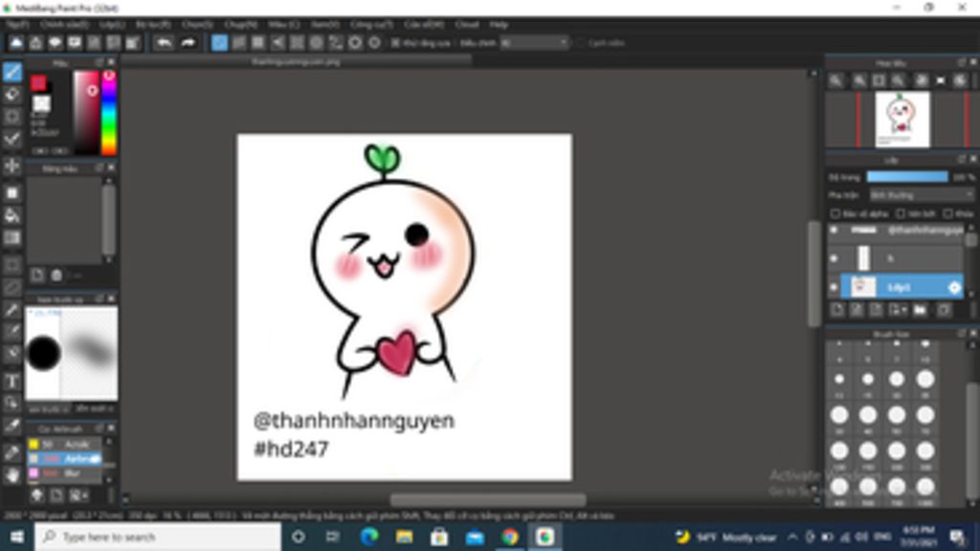Show hidden system tray icons chevron
The image size is (980, 551).
(792, 537)
